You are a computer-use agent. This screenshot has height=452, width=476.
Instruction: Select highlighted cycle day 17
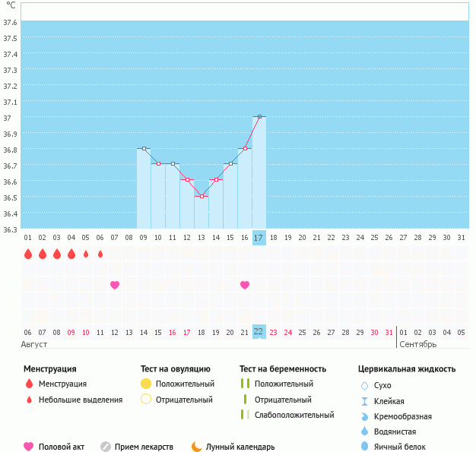coord(259,238)
